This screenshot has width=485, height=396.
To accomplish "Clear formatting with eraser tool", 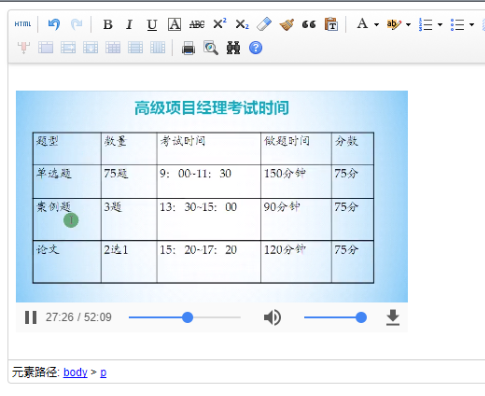I will point(264,24).
